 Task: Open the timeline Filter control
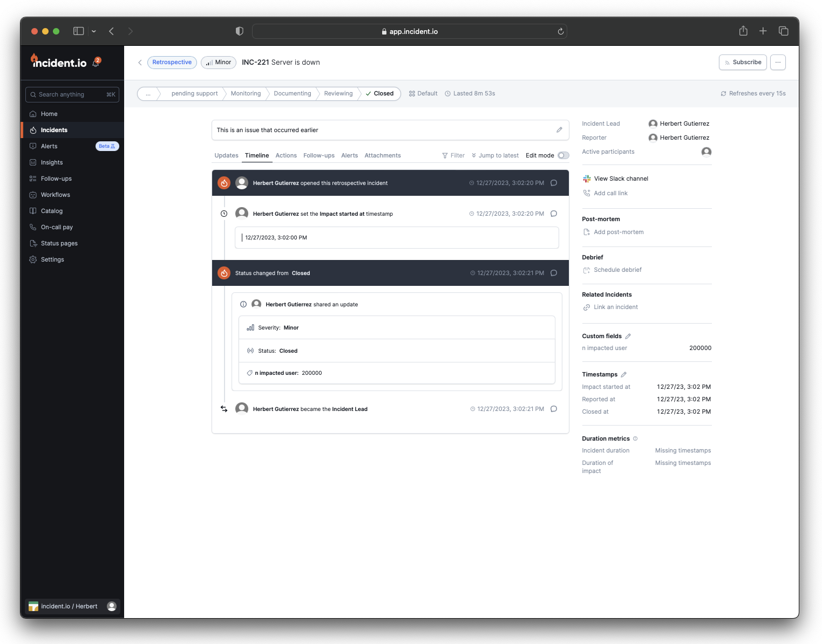click(x=453, y=155)
